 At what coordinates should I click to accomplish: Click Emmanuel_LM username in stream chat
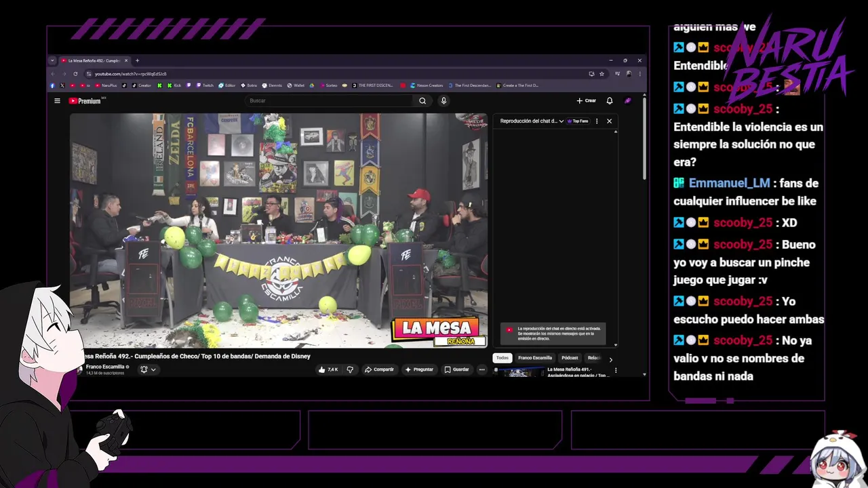coord(729,183)
